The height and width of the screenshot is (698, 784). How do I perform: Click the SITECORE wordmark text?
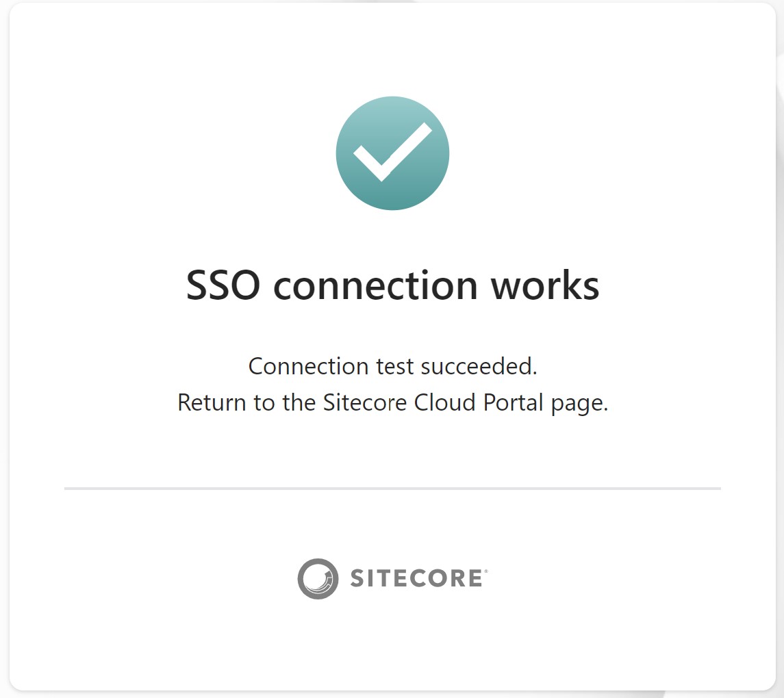coord(416,578)
